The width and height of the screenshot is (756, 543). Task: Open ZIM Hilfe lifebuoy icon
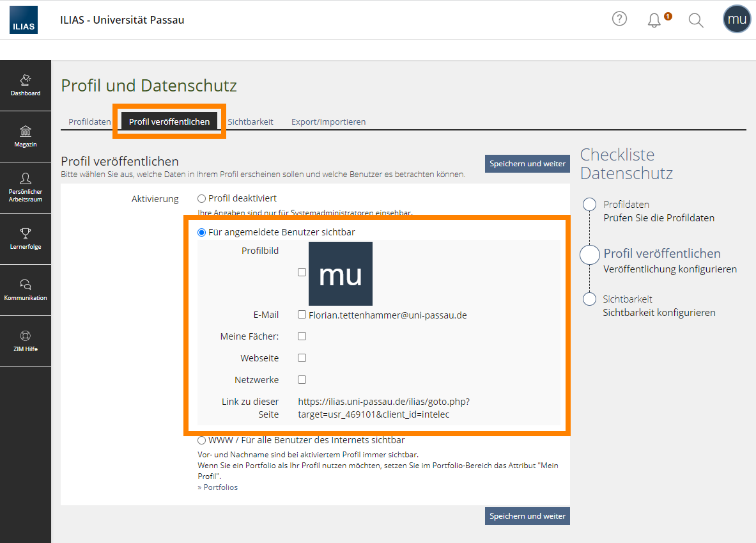pos(26,342)
